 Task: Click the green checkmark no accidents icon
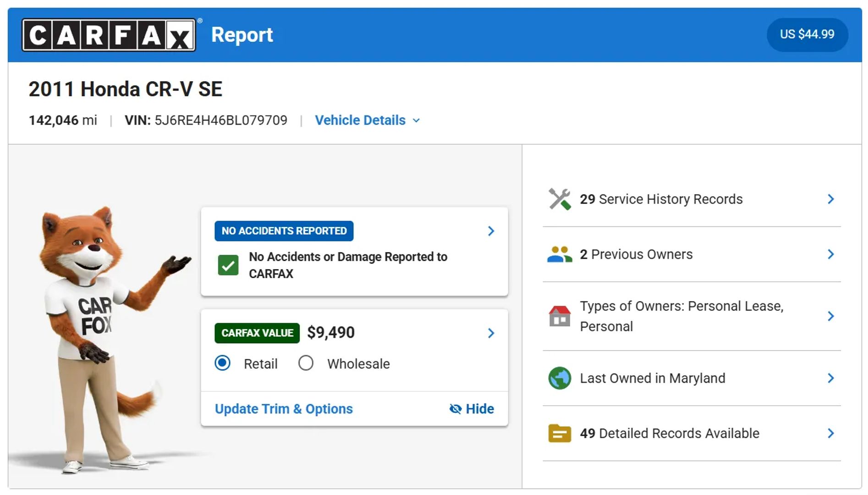pyautogui.click(x=228, y=265)
